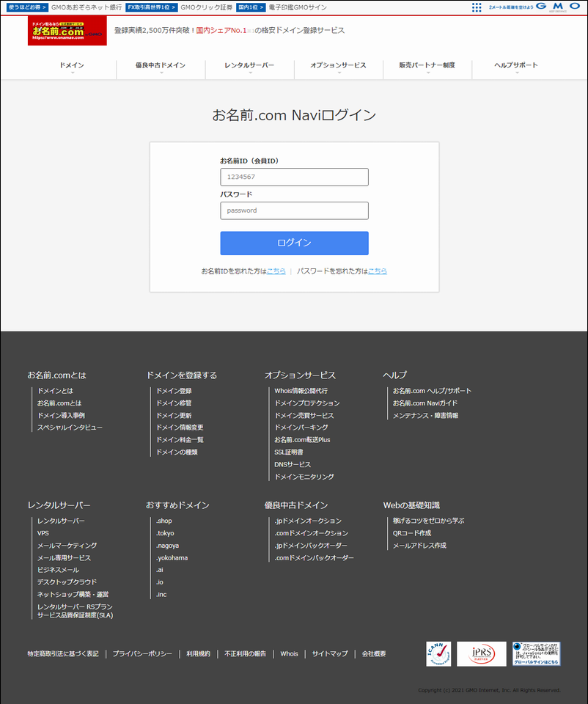Click こちら link for forgotten お名前ID
588x704 pixels.
276,271
